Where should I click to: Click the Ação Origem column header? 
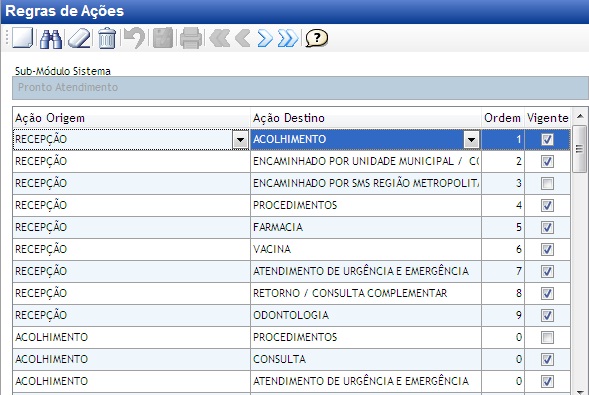click(131, 118)
